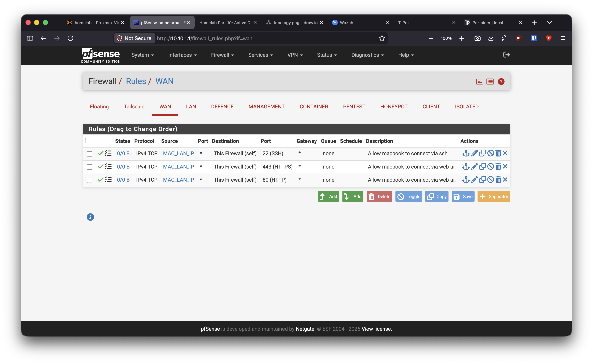The height and width of the screenshot is (364, 593).
Task: Click the anchor icon on 443 (HTTPS) row
Action: [x=466, y=167]
